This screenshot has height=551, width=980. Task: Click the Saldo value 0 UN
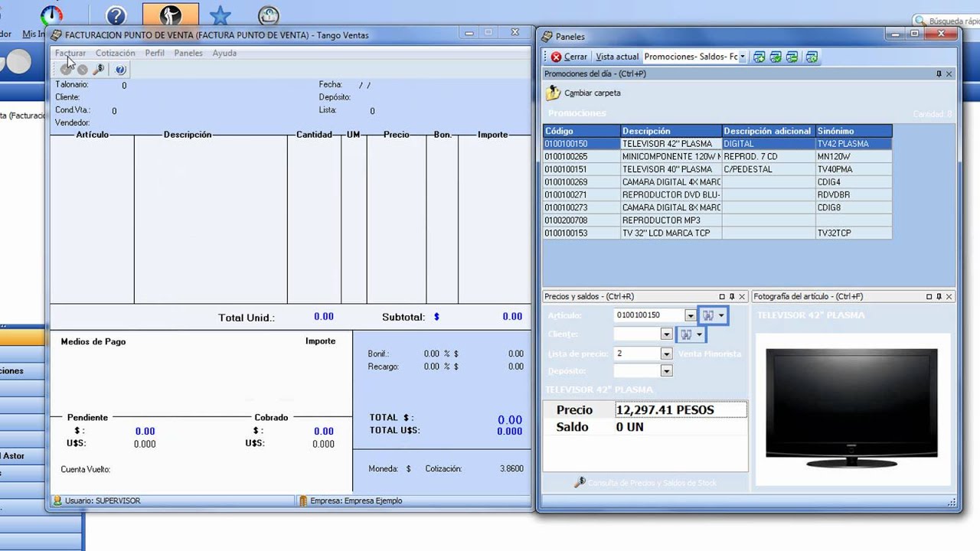click(x=630, y=427)
